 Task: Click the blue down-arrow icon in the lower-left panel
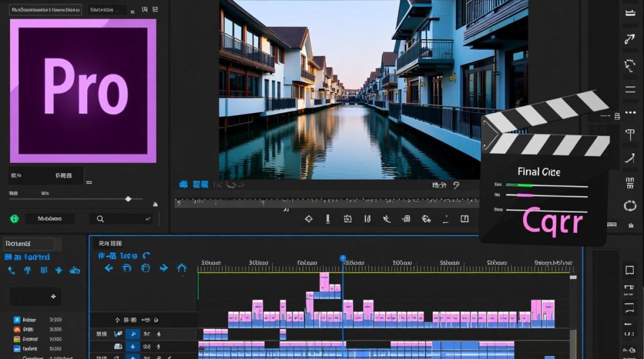tap(59, 270)
